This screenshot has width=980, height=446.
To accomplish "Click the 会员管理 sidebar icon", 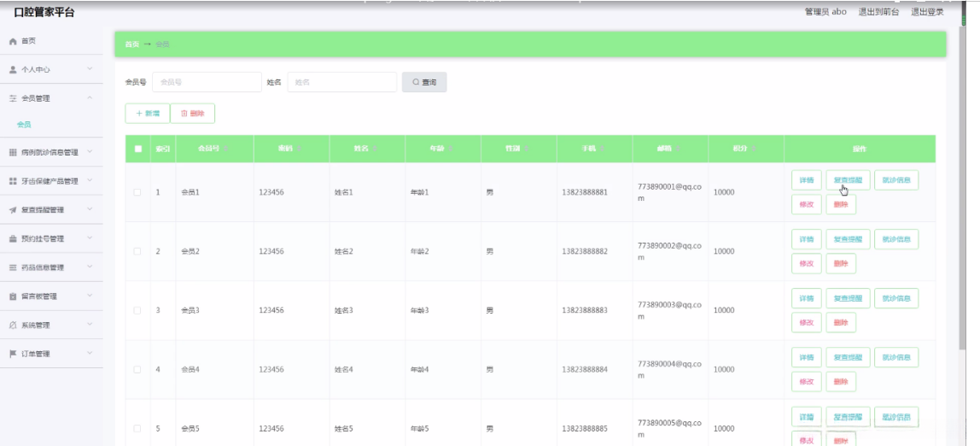I will (13, 99).
